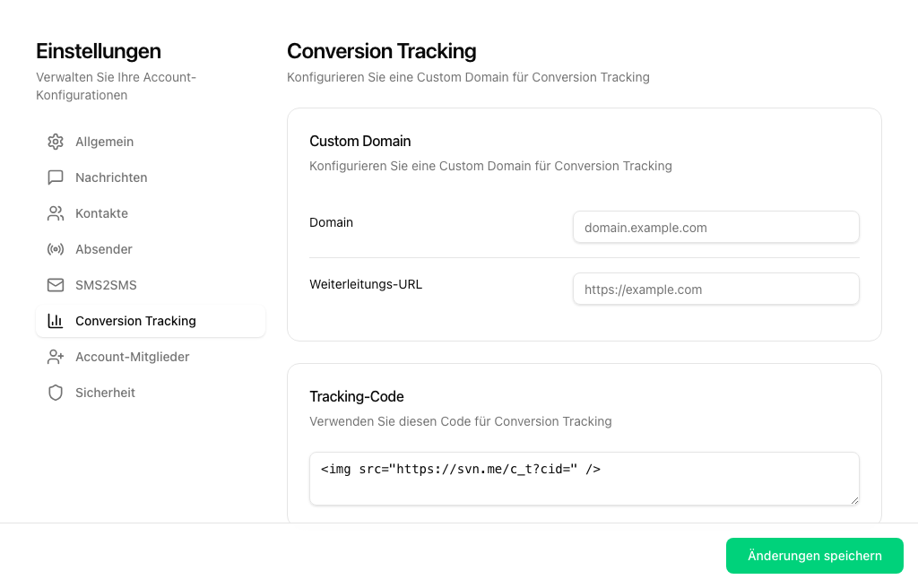Focus the Weiterleitungs-URL input field
This screenshot has width=918, height=588.
715,289
